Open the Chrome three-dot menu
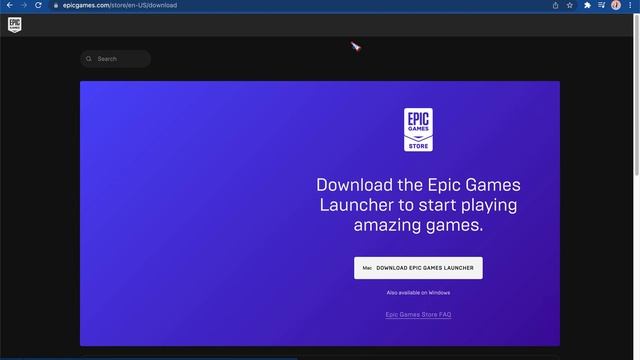Image resolution: width=640 pixels, height=360 pixels. pyautogui.click(x=630, y=5)
